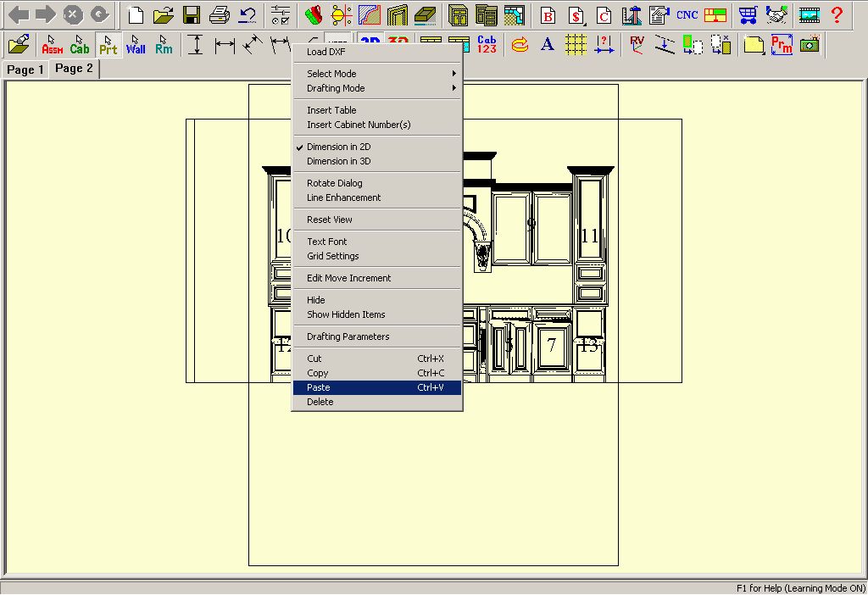Select Insert Cabinet Number(s) entry
This screenshot has width=868, height=595.
pos(377,125)
